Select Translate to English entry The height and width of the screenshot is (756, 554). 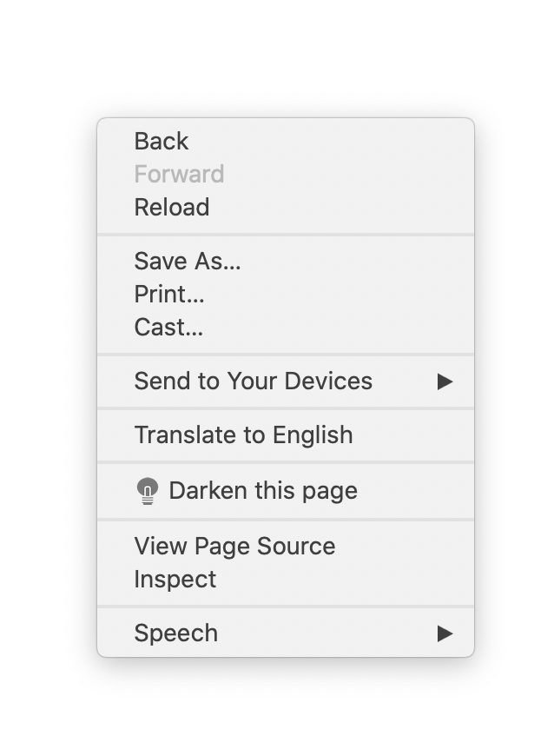click(x=242, y=434)
